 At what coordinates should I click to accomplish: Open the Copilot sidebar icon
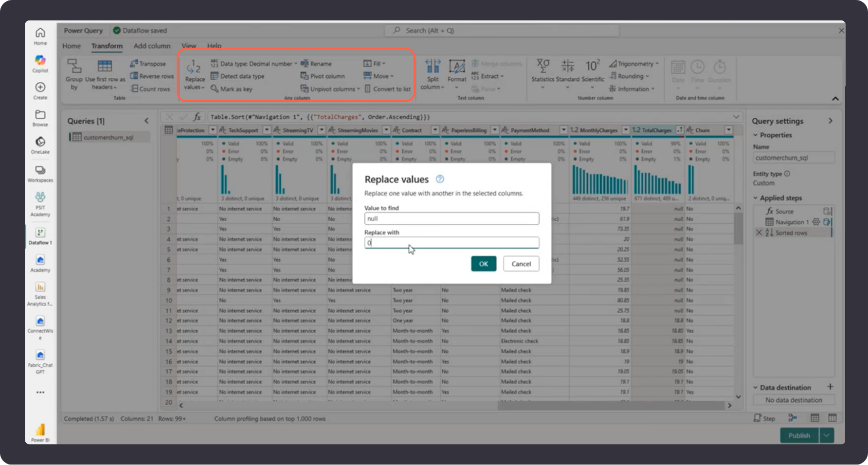pos(40,61)
